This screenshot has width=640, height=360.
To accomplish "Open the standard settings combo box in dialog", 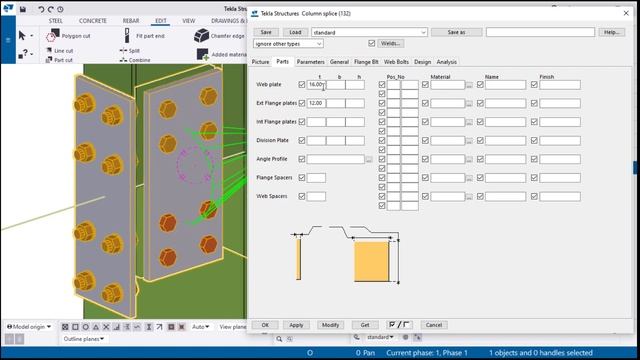I will pos(369,32).
